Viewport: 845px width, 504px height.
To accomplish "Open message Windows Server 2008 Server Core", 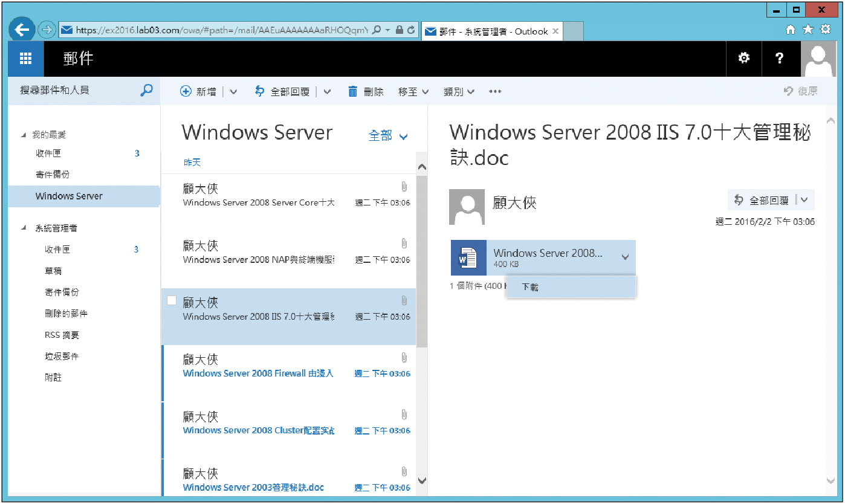I will point(289,203).
